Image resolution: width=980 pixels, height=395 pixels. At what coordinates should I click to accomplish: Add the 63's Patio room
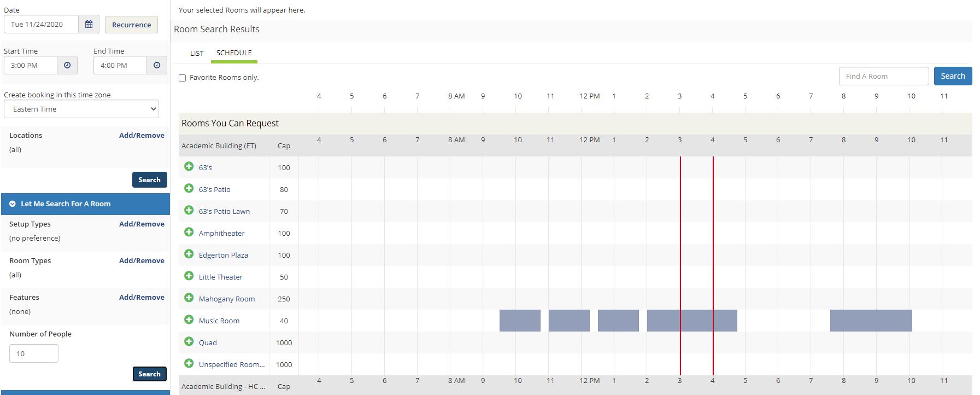(189, 188)
